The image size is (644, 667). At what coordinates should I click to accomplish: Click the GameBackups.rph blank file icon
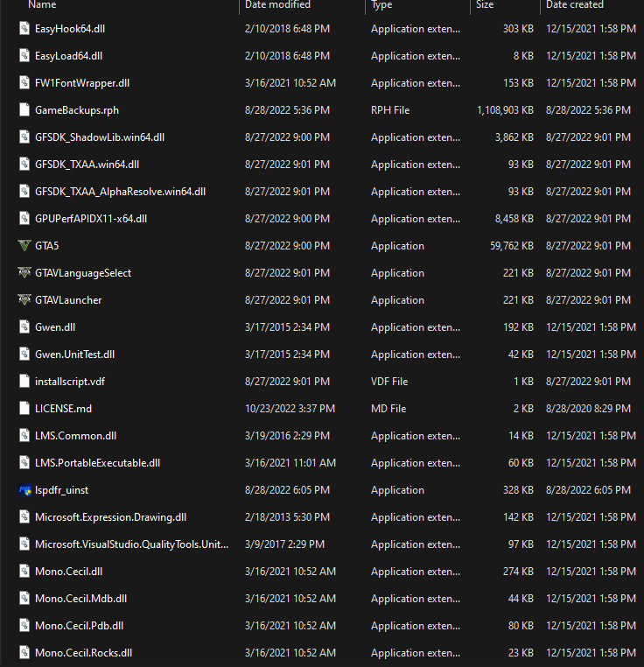pos(24,110)
